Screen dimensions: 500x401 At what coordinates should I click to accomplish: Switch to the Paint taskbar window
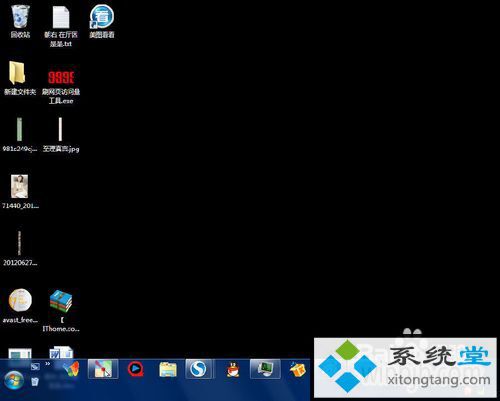coord(103,369)
